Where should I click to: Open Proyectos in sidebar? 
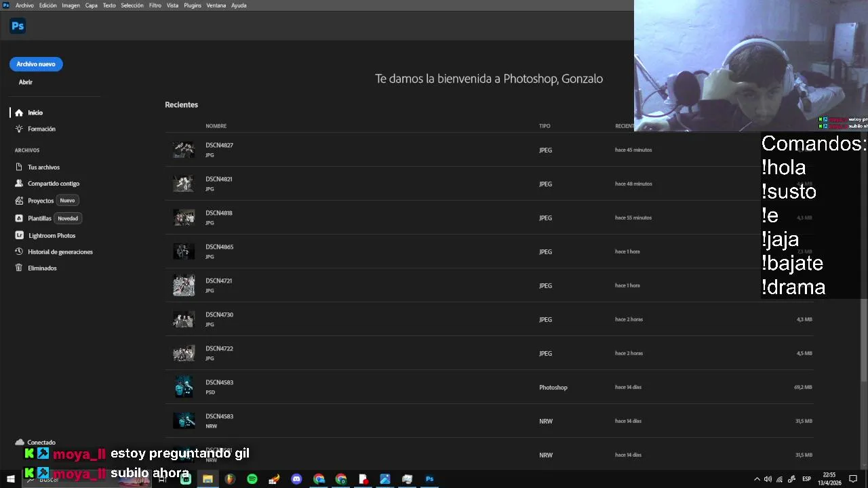[41, 201]
